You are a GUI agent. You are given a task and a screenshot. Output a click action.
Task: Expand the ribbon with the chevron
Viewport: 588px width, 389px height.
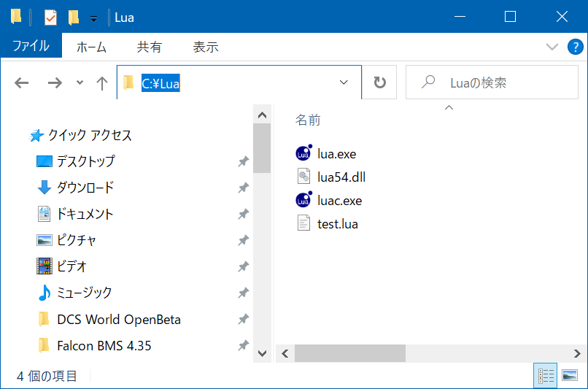(x=552, y=47)
